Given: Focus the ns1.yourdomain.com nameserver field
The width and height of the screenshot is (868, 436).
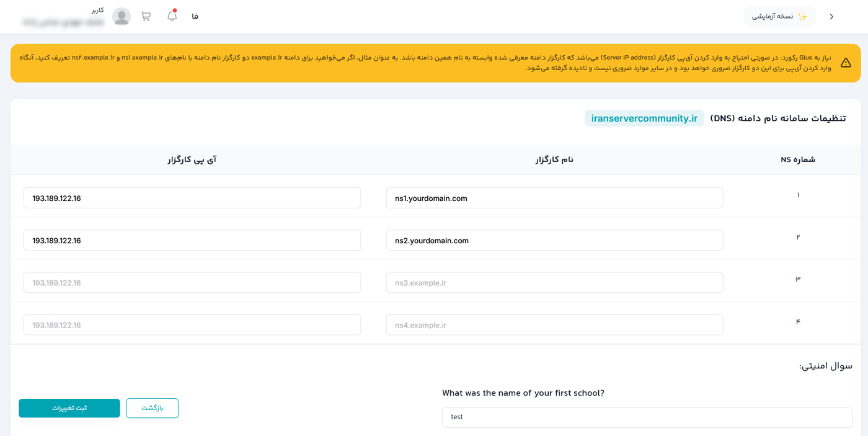Looking at the screenshot, I should click(554, 198).
